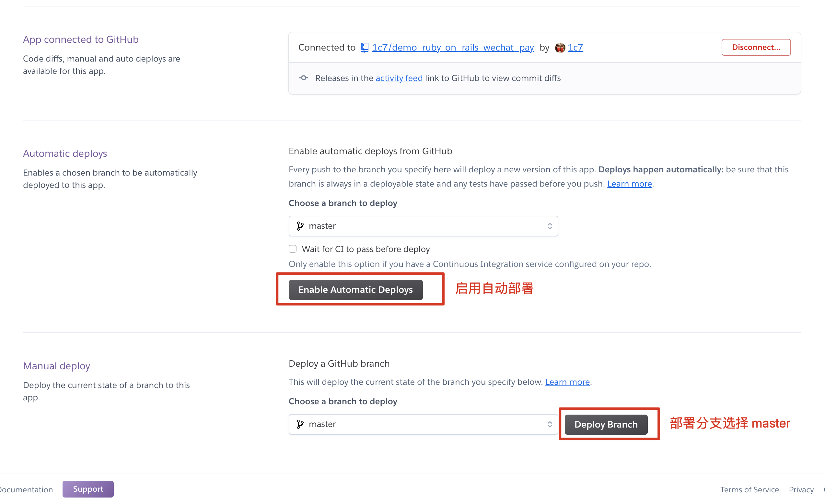This screenshot has width=825, height=504.
Task: Click the repository book icon
Action: pos(364,48)
